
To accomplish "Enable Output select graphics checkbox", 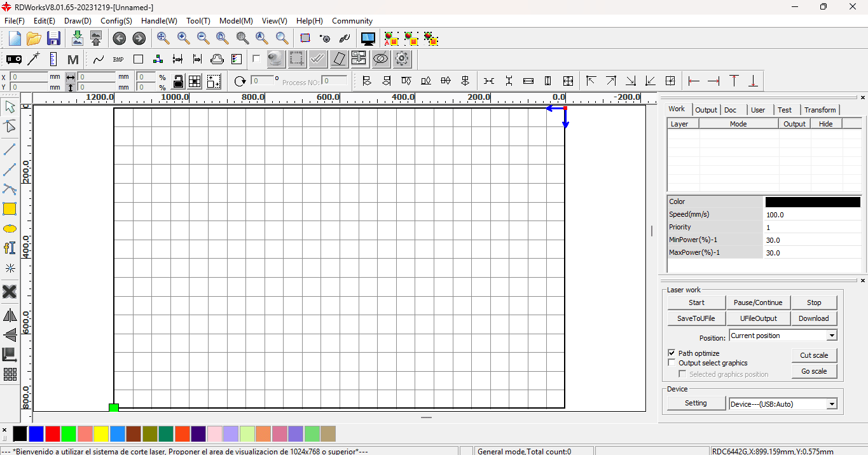I will [672, 363].
